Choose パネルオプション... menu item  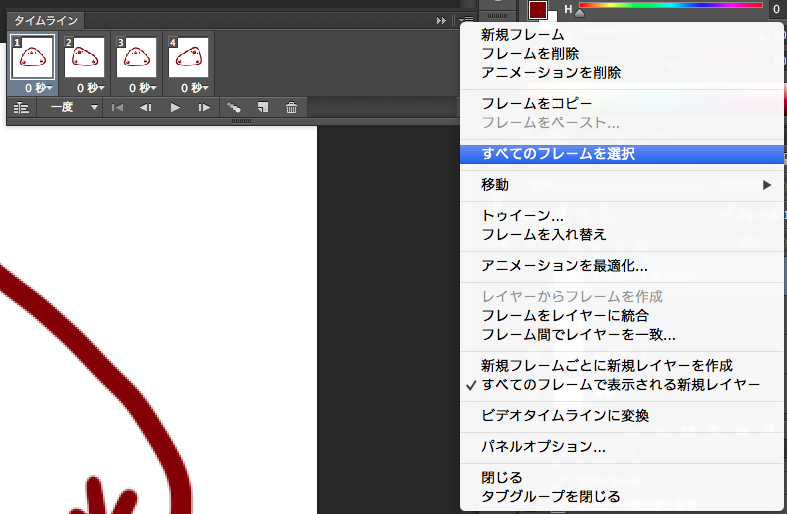(x=622, y=446)
